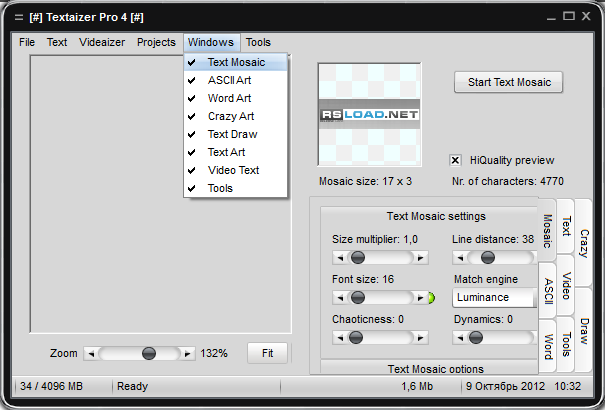Close the Windows menu
This screenshot has width=605, height=410.
[x=211, y=42]
